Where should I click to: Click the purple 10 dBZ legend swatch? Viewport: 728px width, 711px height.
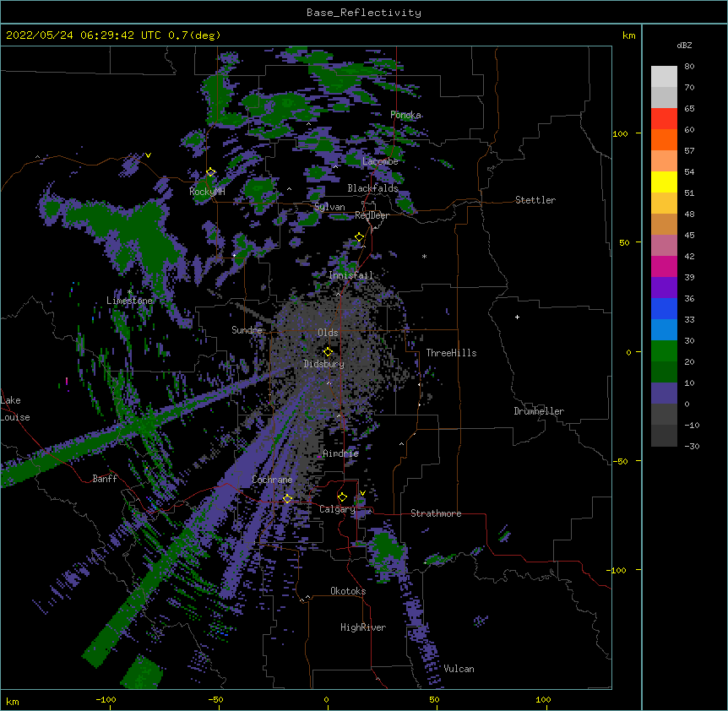click(x=664, y=393)
